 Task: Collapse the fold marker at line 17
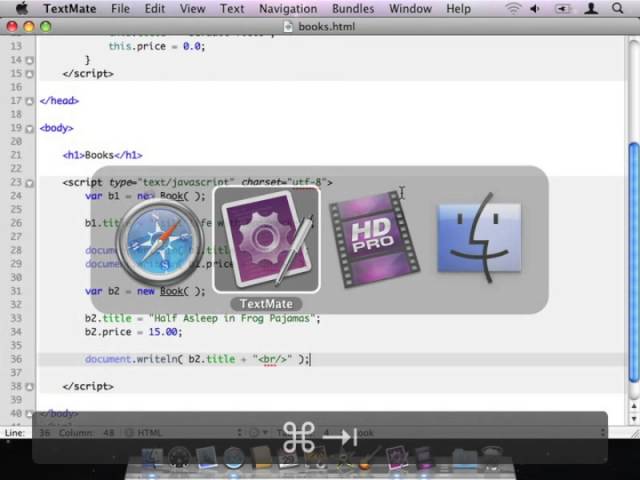(29, 101)
